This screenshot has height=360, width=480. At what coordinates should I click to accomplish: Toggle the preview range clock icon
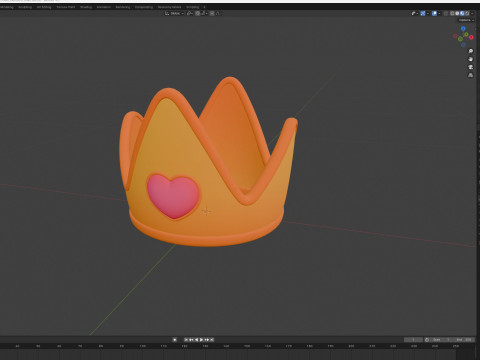(427, 340)
